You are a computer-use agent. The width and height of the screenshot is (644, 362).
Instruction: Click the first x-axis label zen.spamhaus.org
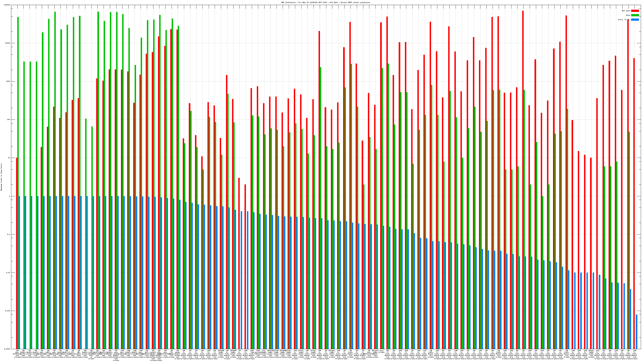(17, 354)
